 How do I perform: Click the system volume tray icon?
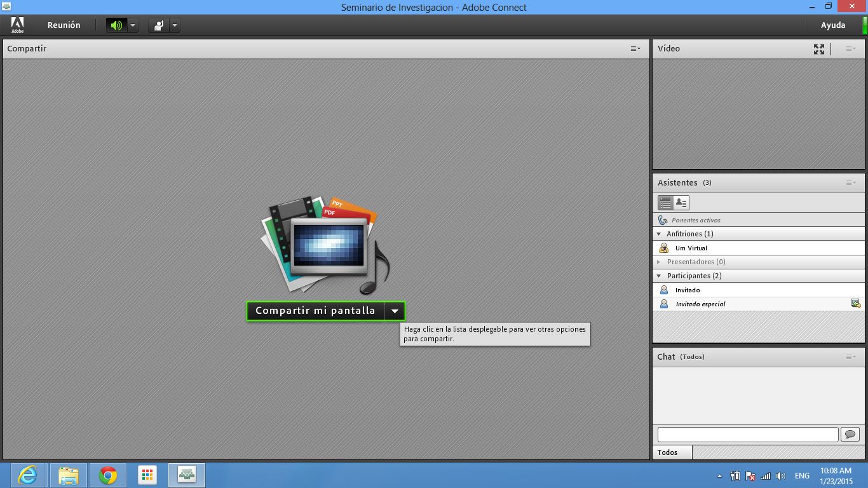coord(781,476)
